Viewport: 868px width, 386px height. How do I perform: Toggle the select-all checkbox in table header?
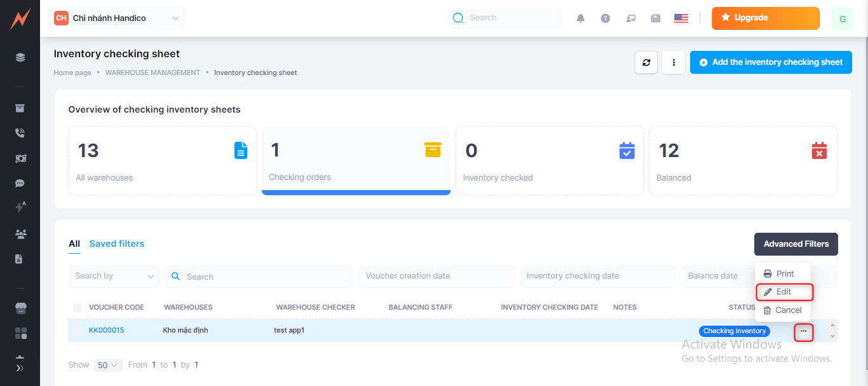click(x=78, y=308)
